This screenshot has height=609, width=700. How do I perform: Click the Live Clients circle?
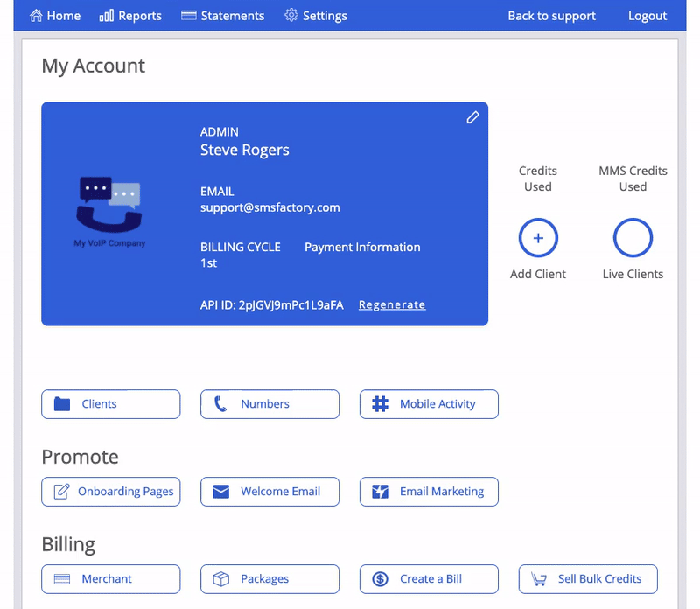point(633,237)
